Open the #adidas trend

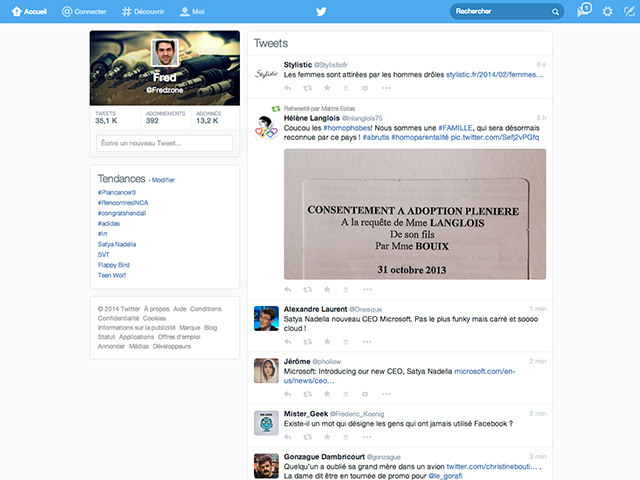109,224
